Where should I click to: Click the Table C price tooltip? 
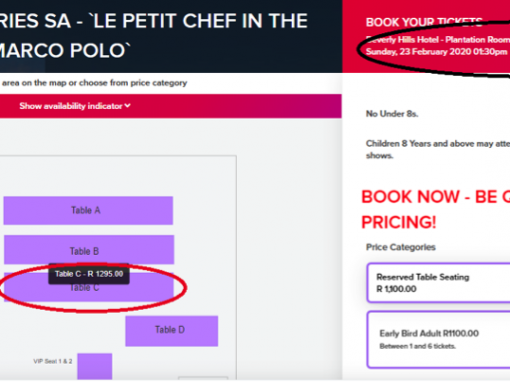click(89, 274)
